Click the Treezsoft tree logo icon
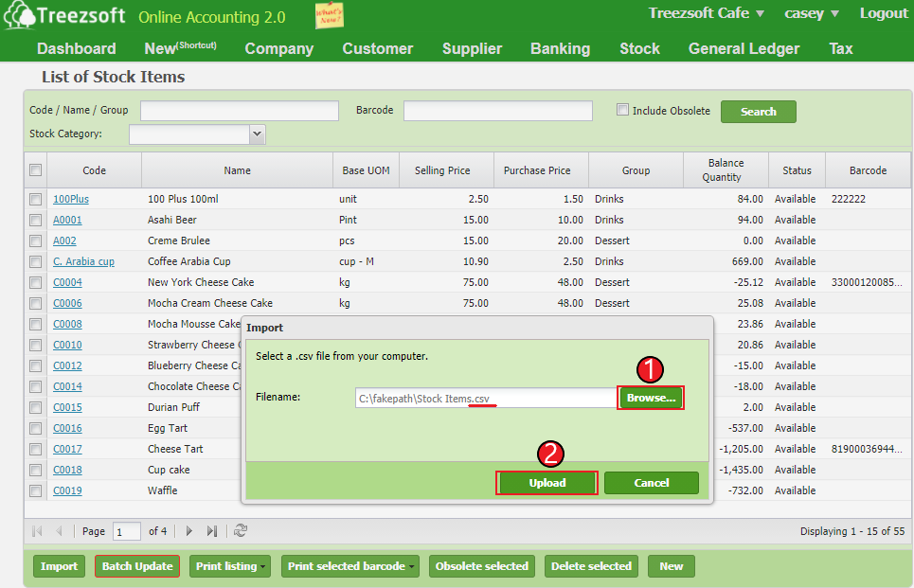Image resolution: width=914 pixels, height=588 pixels. [21, 16]
